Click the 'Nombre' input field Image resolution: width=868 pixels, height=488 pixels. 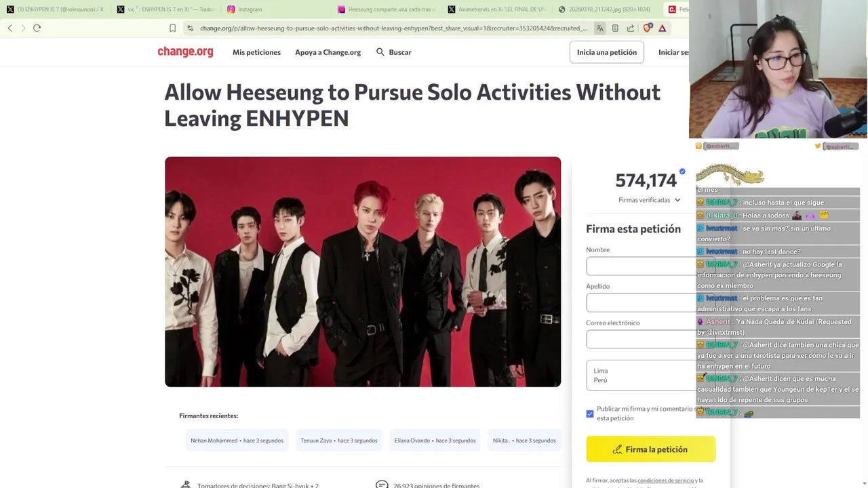[640, 266]
